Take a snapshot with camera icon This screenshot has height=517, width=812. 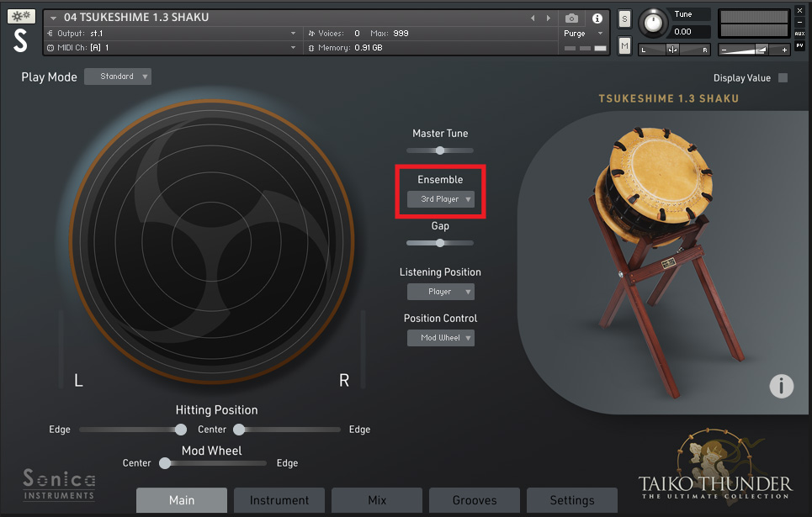571,18
